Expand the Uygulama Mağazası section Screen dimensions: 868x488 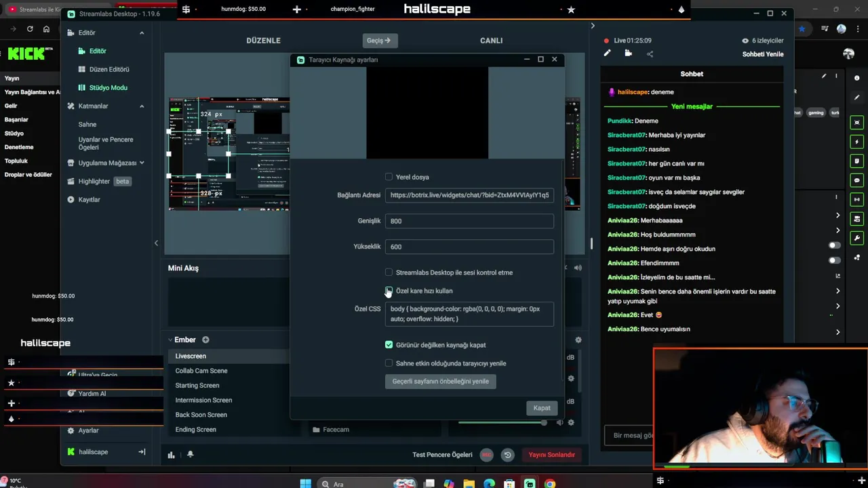pos(142,163)
